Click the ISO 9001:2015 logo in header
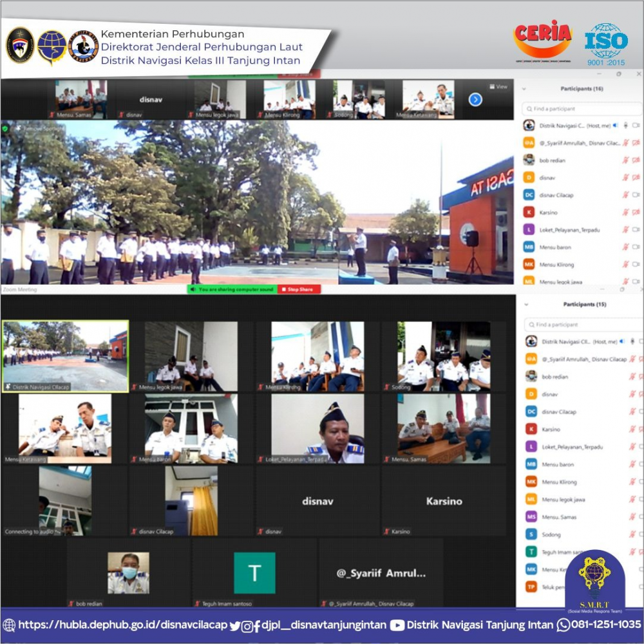 coord(606,45)
